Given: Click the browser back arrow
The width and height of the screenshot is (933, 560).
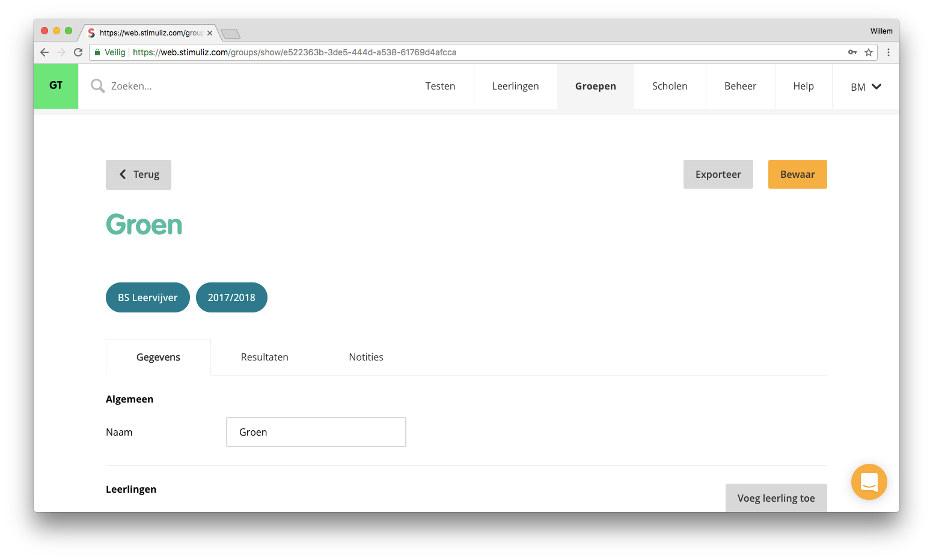Looking at the screenshot, I should (44, 52).
